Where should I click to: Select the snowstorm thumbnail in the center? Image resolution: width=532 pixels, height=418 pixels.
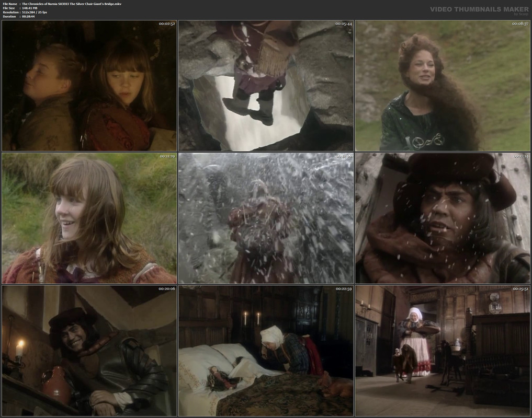(x=266, y=218)
